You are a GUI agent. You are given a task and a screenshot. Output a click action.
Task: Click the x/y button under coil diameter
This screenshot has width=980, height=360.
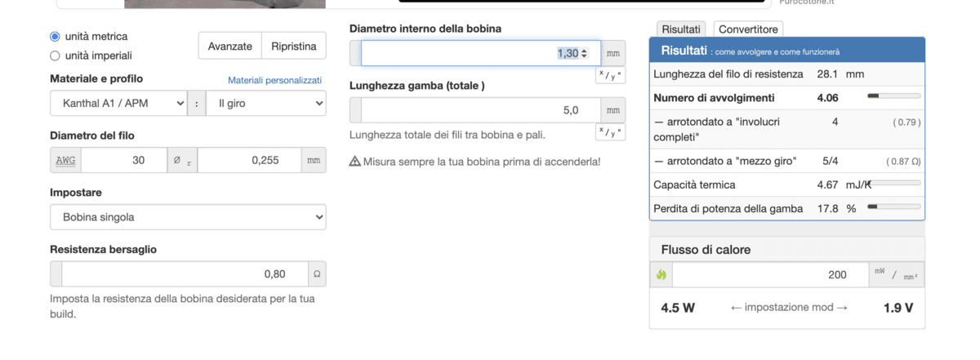click(x=610, y=75)
